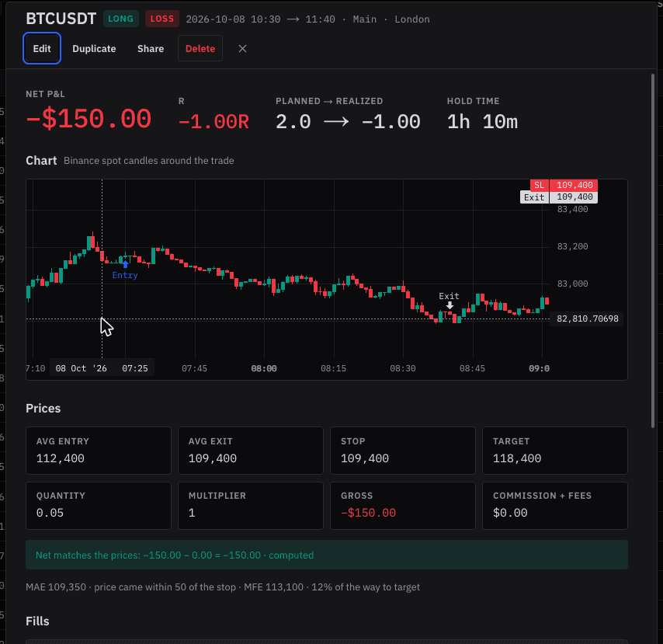The image size is (663, 644).
Task: Click the 08 Oct '26 07:25 time label
Action: pyautogui.click(x=102, y=368)
